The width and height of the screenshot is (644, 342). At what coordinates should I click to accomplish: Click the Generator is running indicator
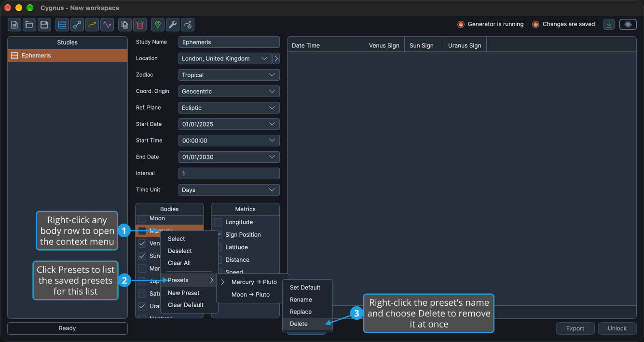coord(491,24)
